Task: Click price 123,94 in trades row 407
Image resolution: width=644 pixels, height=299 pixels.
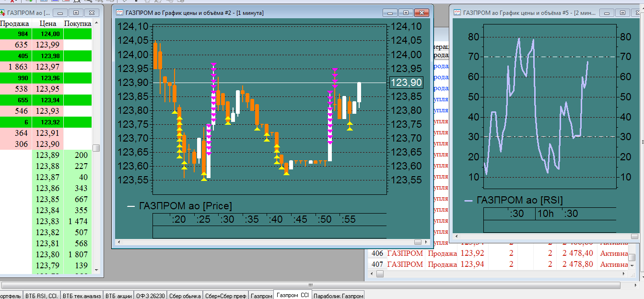Action: click(472, 264)
